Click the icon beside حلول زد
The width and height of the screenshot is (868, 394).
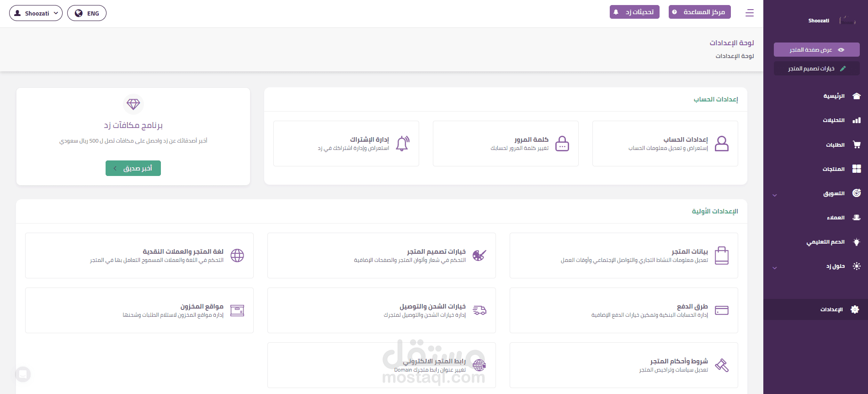857,266
